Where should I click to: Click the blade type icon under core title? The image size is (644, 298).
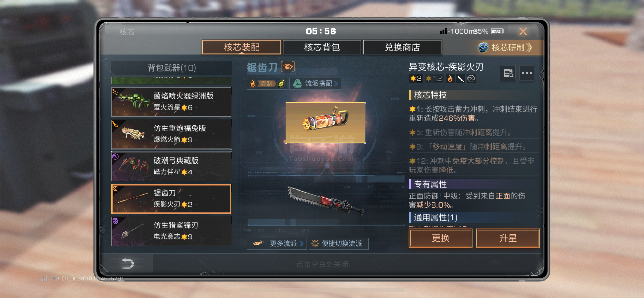click(x=461, y=78)
